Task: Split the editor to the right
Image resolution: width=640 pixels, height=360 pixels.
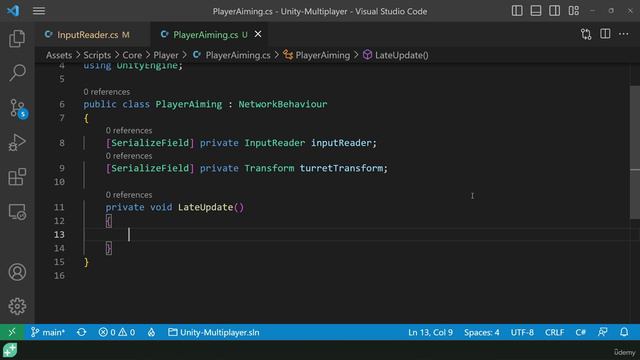Action: (x=605, y=34)
